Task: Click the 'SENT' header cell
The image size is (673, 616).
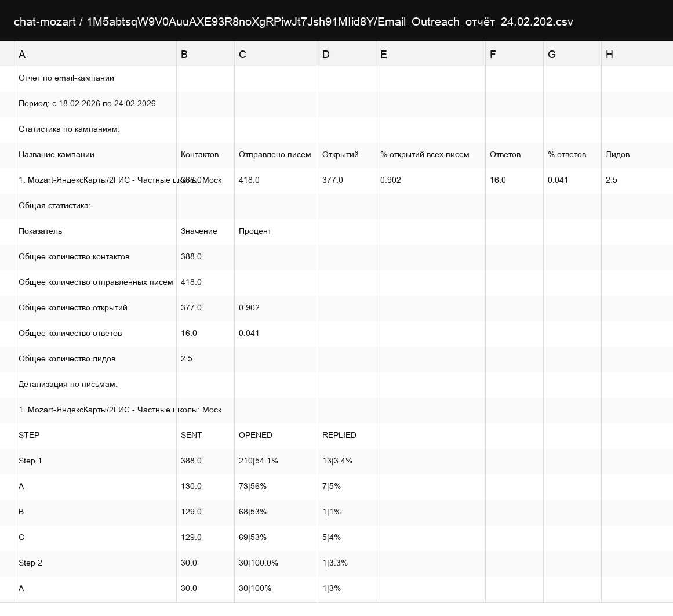Action: tap(205, 436)
